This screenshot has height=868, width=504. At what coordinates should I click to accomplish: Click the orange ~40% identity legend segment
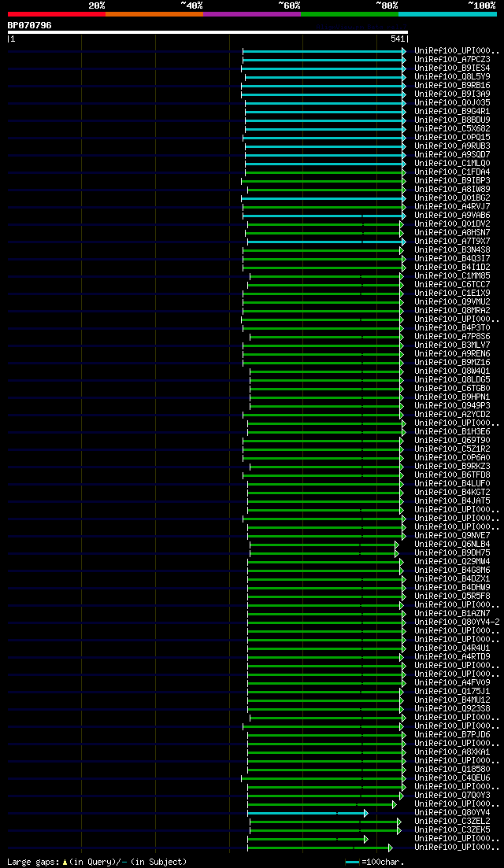[154, 13]
